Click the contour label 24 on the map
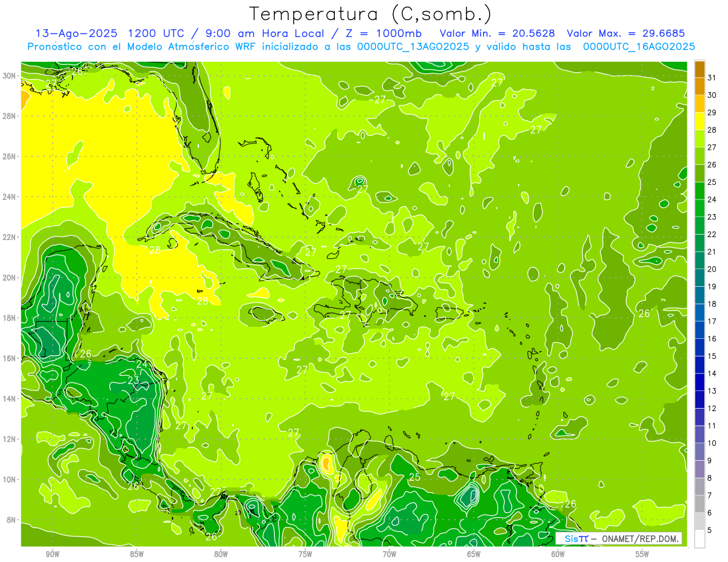 pos(141,364)
